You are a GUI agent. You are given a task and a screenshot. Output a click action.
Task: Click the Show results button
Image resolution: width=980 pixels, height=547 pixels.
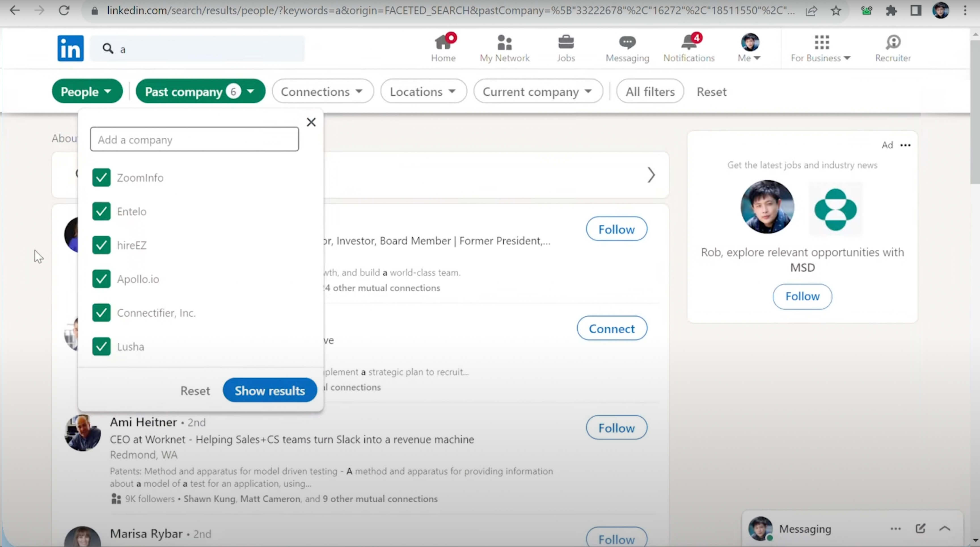[269, 390]
